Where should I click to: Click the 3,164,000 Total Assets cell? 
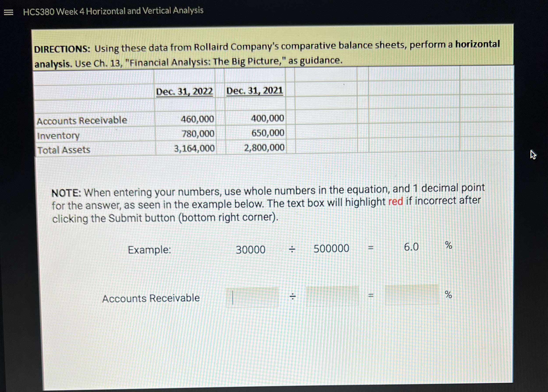[194, 148]
